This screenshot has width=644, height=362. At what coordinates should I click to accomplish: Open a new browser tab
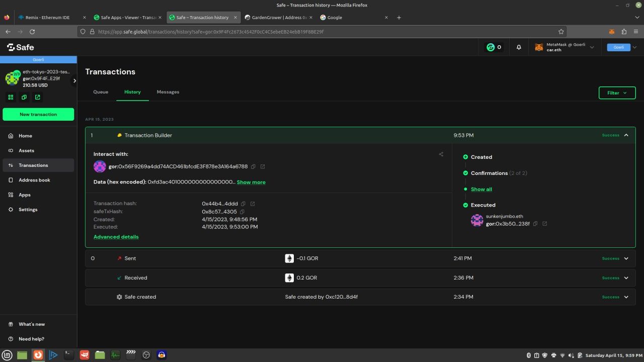tap(399, 17)
